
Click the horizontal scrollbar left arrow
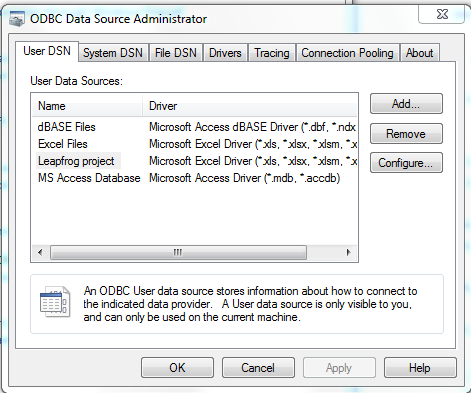[x=40, y=252]
